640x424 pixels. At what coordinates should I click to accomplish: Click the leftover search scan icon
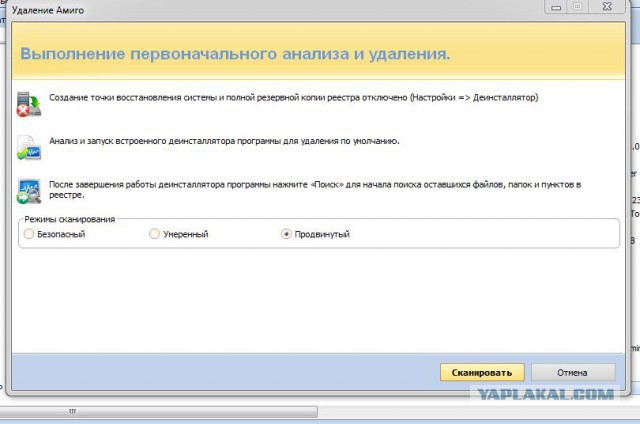point(29,191)
